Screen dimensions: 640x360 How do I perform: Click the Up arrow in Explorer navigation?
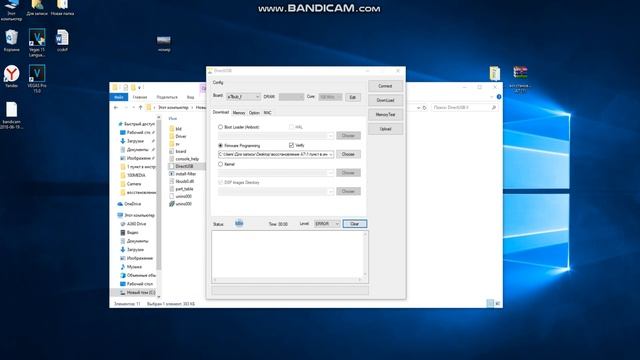tap(140, 107)
